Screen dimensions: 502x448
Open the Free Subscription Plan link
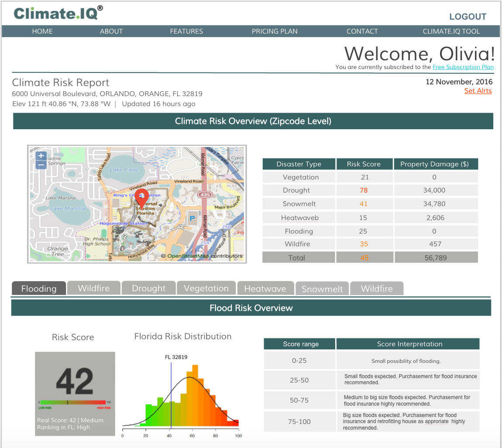463,67
